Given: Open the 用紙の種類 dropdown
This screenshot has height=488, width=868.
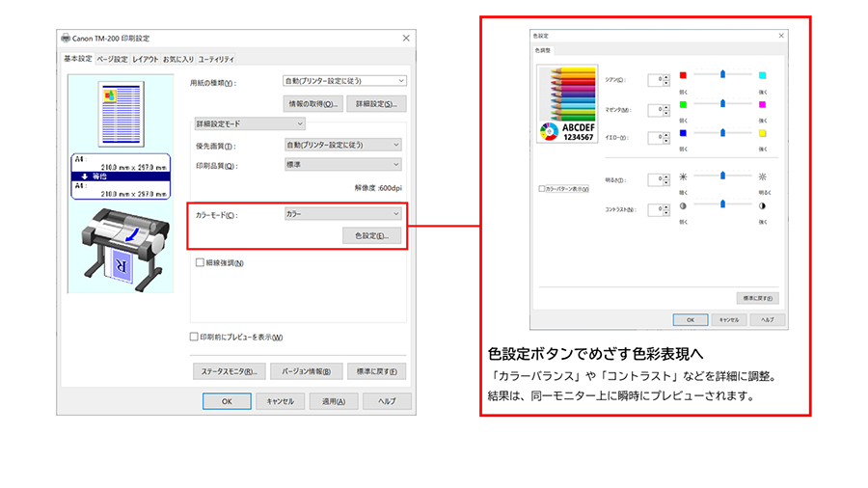Looking at the screenshot, I should (344, 81).
